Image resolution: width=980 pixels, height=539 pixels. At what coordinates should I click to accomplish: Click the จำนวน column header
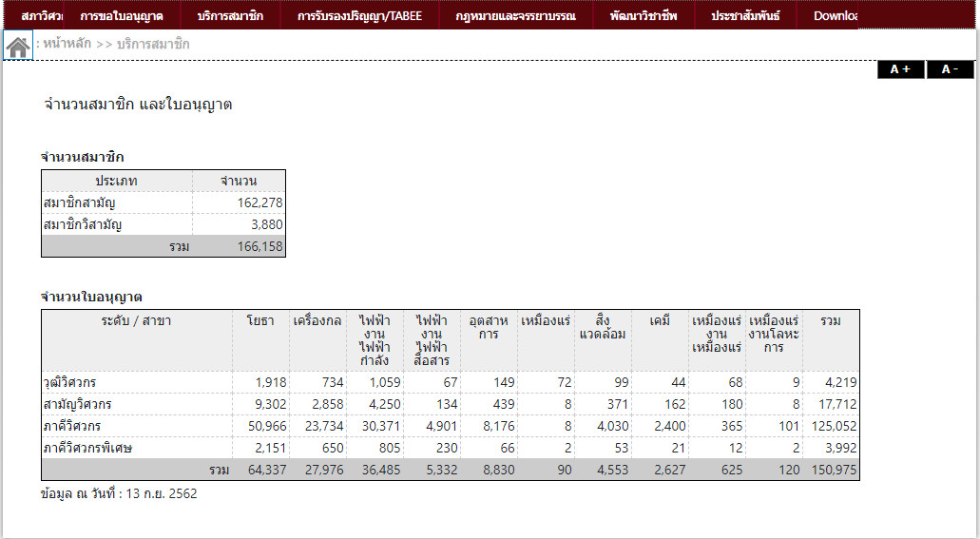(239, 182)
